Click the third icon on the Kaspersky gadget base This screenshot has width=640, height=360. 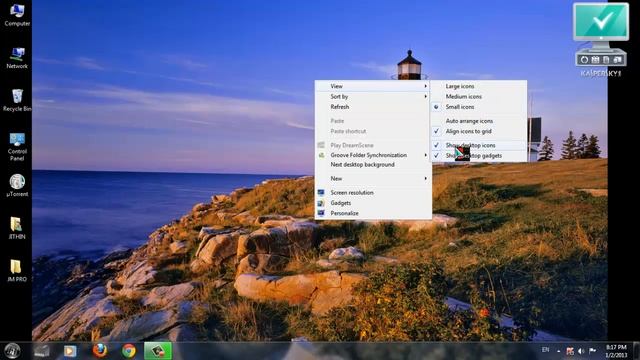point(606,60)
